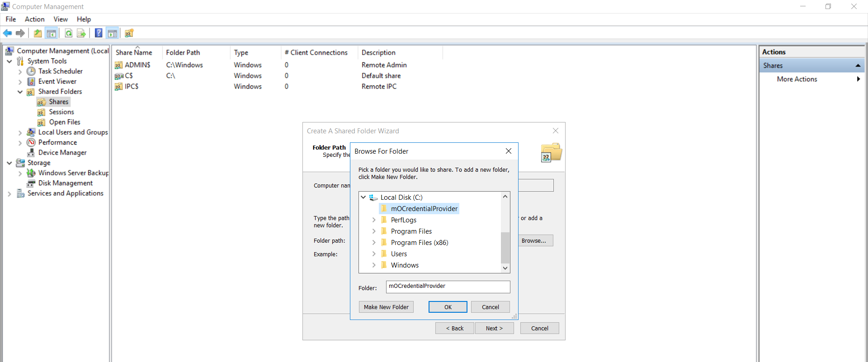The height and width of the screenshot is (362, 868).
Task: Expand Local Users and Groups node
Action: click(20, 133)
